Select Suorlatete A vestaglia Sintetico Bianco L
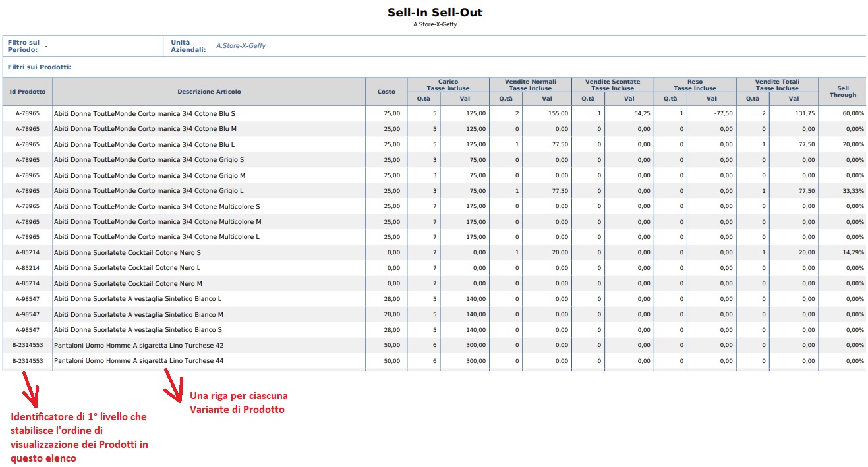 (x=138, y=299)
